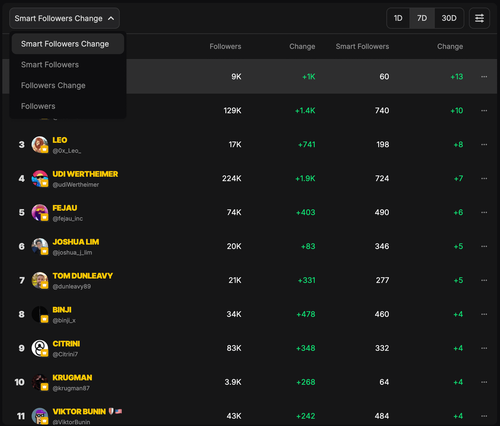500x426 pixels.
Task: Click Citrini's profile avatar
Action: pyautogui.click(x=40, y=348)
